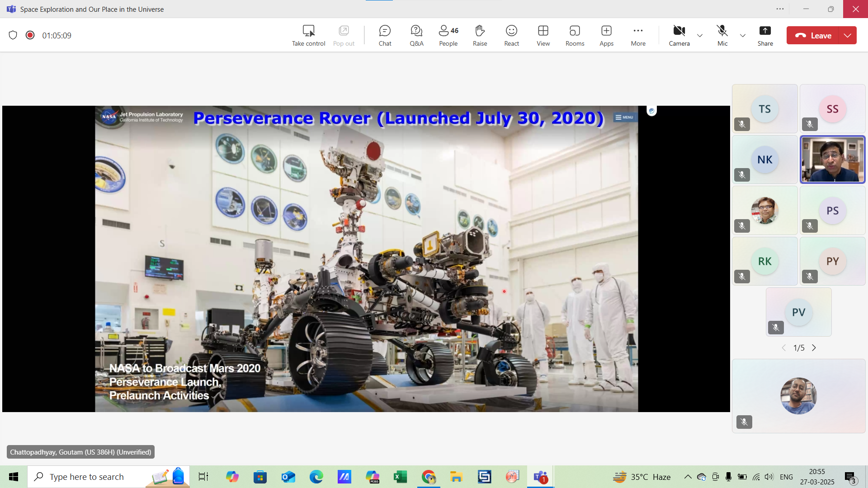This screenshot has height=488, width=868.
Task: Expand the Camera options arrow
Action: [700, 35]
